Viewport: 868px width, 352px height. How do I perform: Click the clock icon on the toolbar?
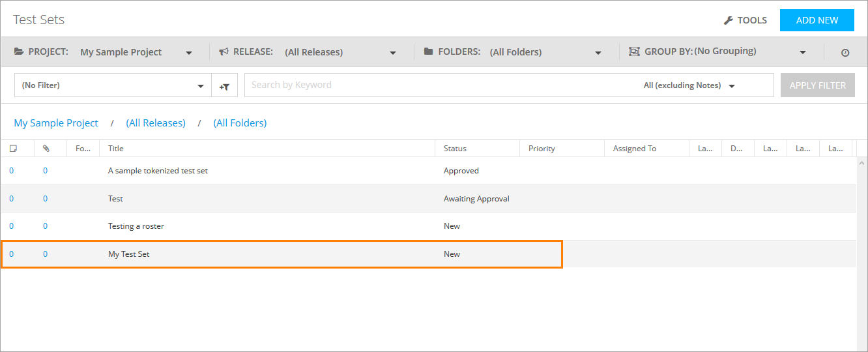tap(845, 52)
